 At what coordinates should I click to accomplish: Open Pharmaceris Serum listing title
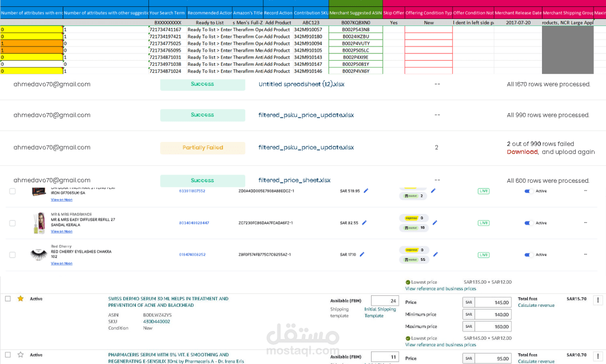(x=176, y=358)
